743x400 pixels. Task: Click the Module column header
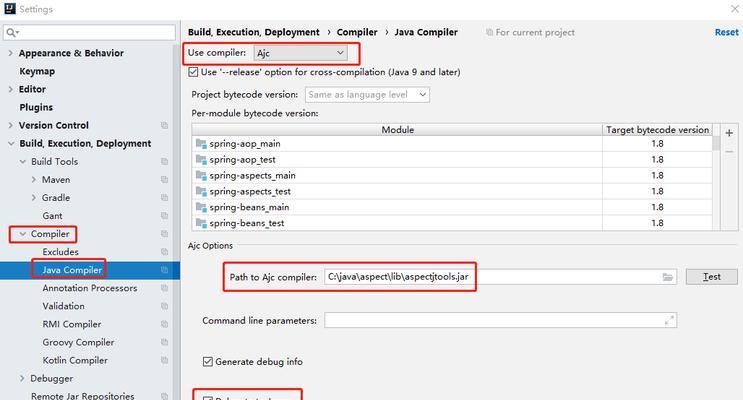[x=397, y=130]
